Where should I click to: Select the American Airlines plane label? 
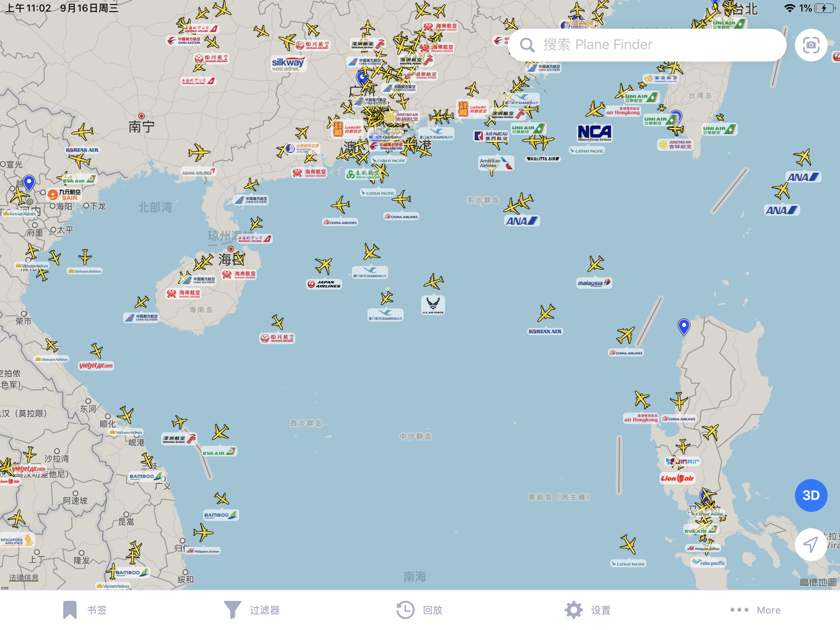[496, 163]
